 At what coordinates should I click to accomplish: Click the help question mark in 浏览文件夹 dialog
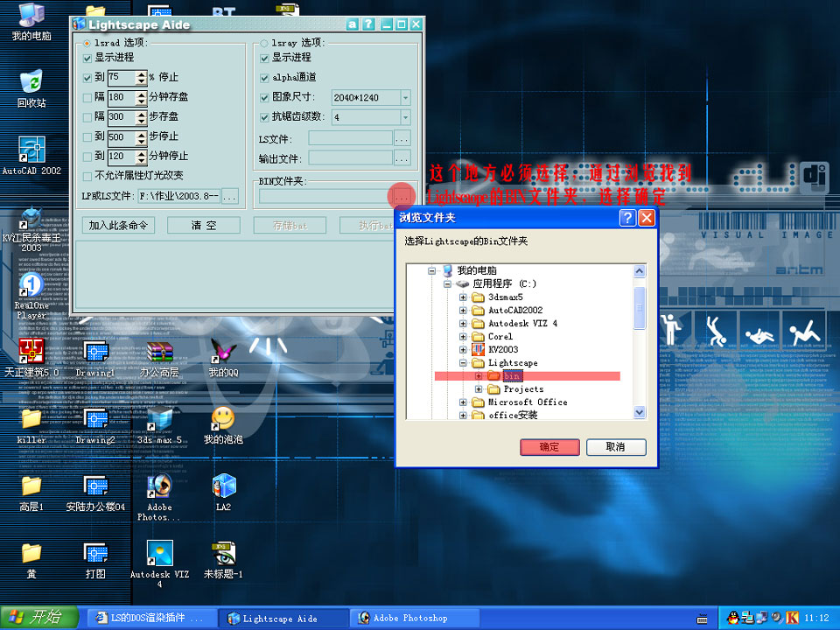point(627,218)
